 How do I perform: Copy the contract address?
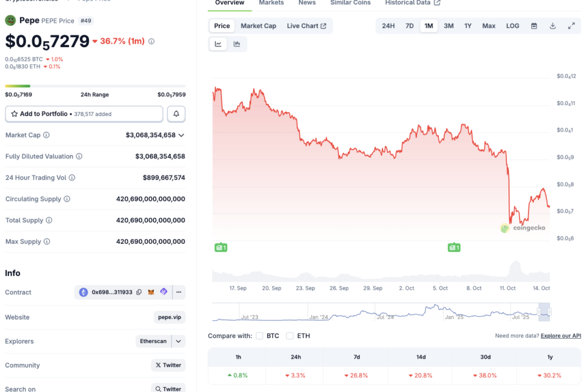(x=139, y=292)
